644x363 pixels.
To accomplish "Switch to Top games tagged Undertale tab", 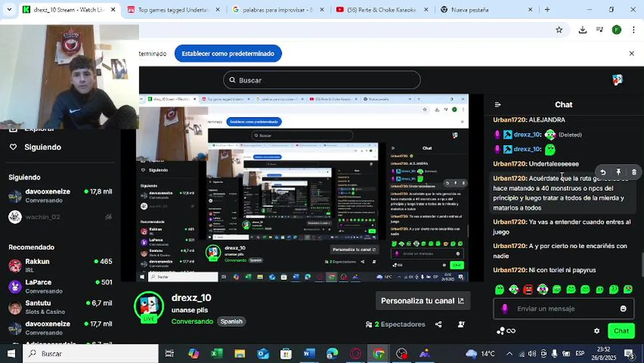I will [x=173, y=10].
